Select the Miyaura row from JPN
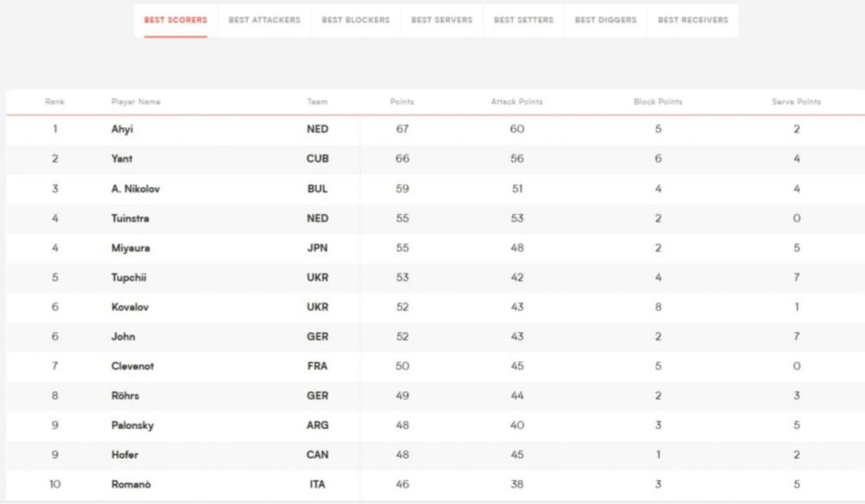This screenshot has width=865, height=504. (131, 248)
